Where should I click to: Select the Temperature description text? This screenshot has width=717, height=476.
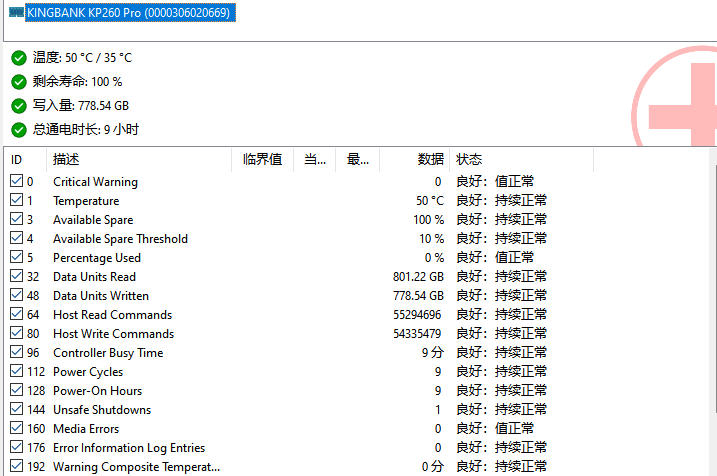[86, 201]
